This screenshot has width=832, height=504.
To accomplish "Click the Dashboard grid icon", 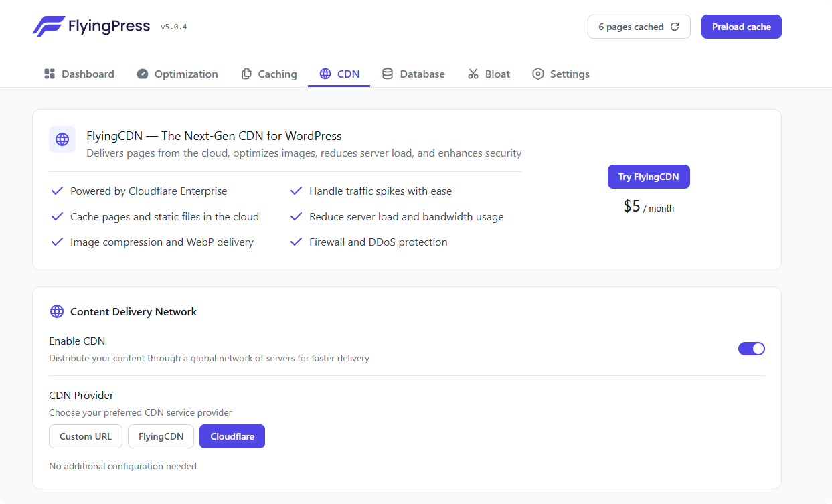I will click(49, 74).
